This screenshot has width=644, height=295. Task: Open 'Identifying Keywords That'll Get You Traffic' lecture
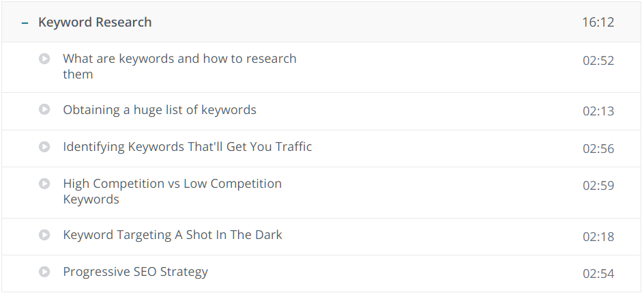click(188, 147)
